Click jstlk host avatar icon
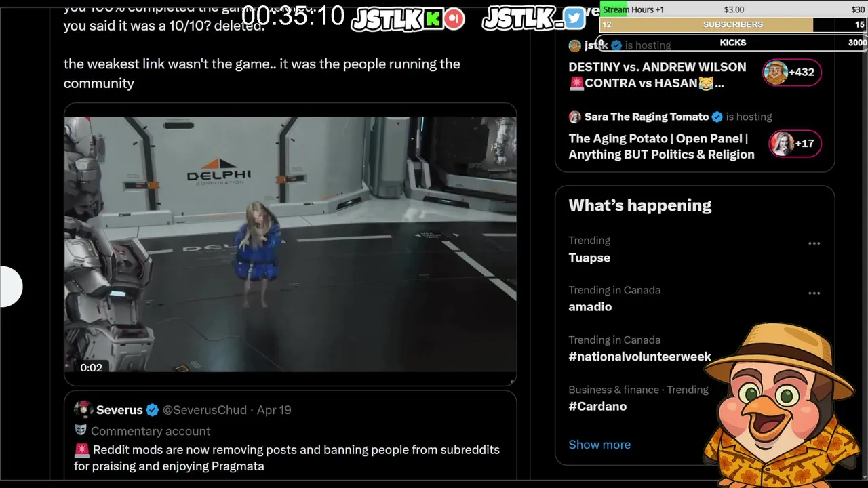868x488 pixels. (574, 45)
